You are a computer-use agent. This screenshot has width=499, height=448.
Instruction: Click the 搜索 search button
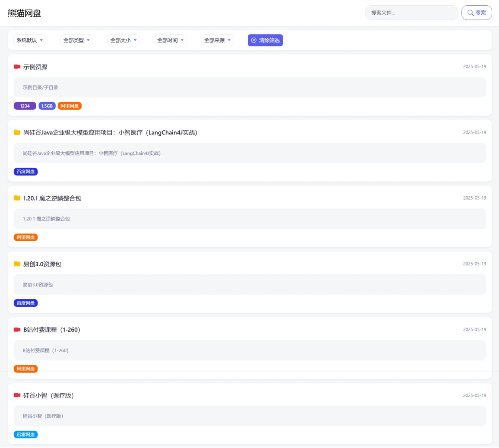(x=476, y=13)
